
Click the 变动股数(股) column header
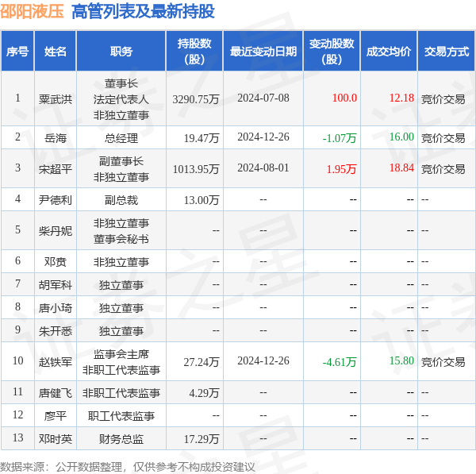332,52
